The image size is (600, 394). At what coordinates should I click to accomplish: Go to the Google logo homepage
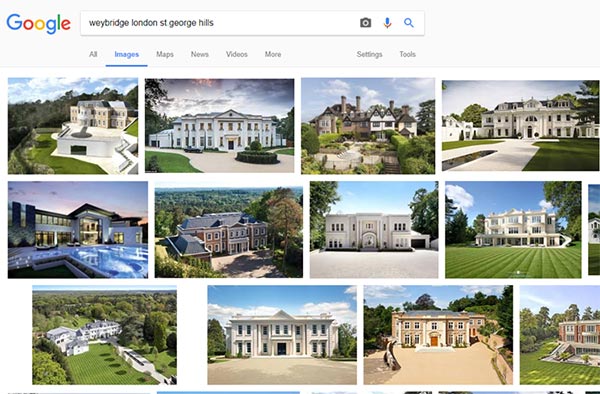tap(38, 24)
